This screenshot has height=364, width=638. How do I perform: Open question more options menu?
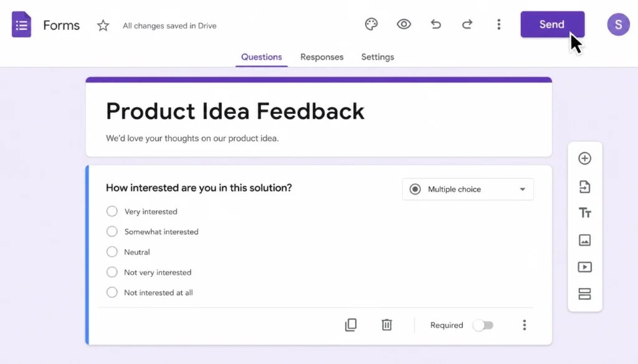point(525,325)
